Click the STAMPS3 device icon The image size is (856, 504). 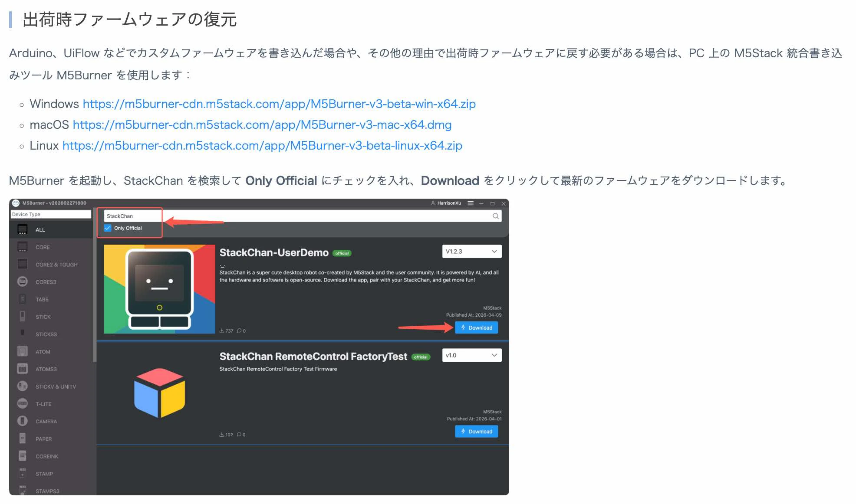point(23,490)
